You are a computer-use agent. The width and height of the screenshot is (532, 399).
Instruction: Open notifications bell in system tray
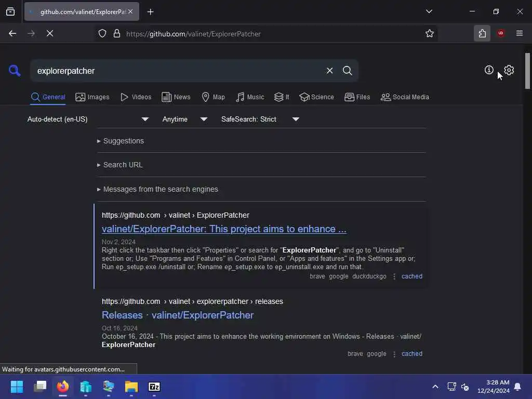pos(517,387)
